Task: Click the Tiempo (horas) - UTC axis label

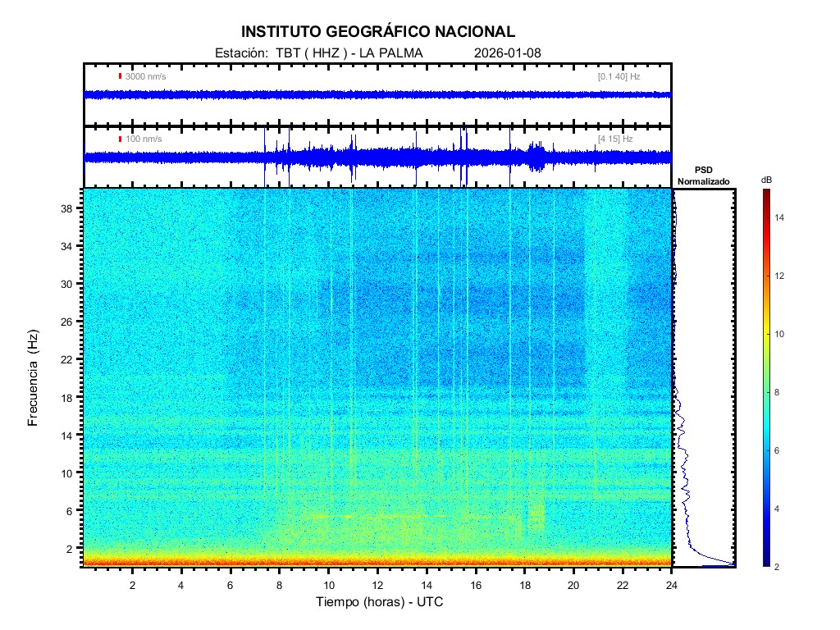Action: point(380,602)
